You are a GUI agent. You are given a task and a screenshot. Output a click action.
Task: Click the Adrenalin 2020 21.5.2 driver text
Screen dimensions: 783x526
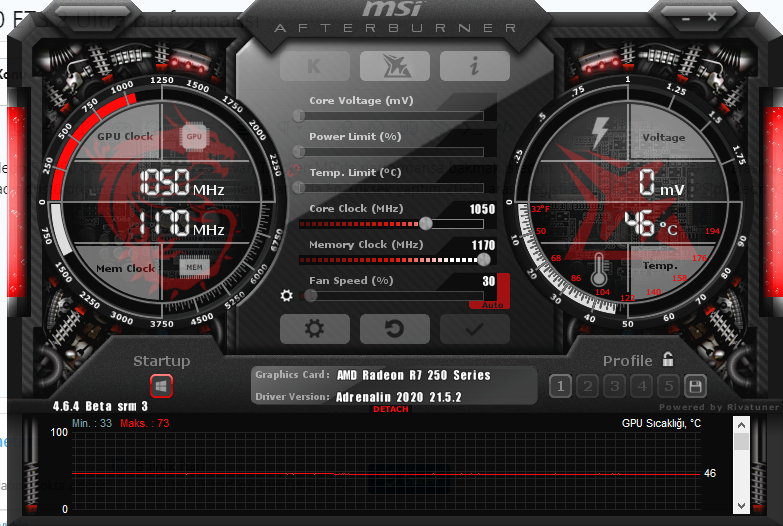tap(398, 397)
